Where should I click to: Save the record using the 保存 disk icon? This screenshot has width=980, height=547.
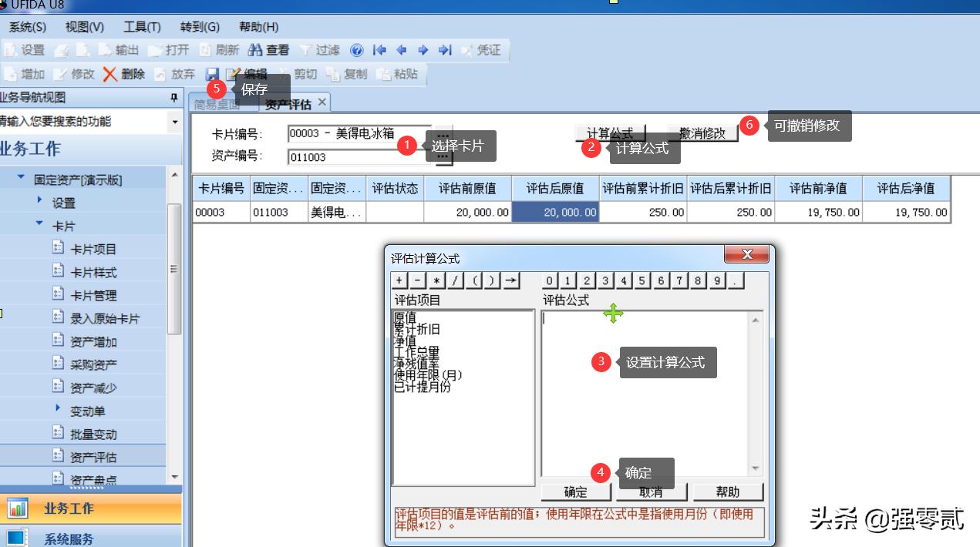click(x=212, y=75)
